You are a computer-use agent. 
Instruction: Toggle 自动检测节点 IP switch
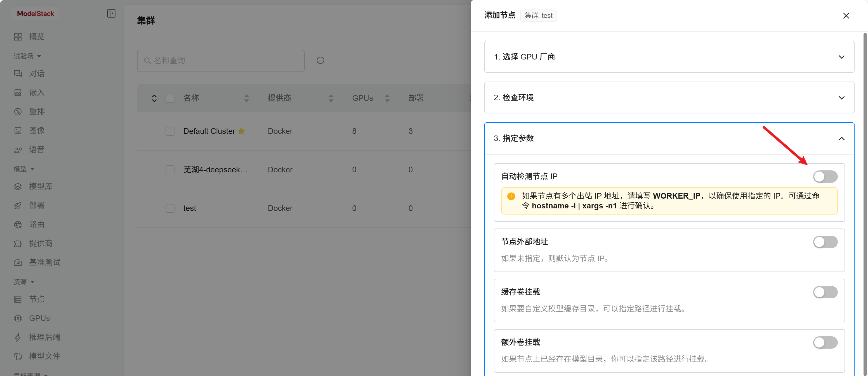[825, 176]
